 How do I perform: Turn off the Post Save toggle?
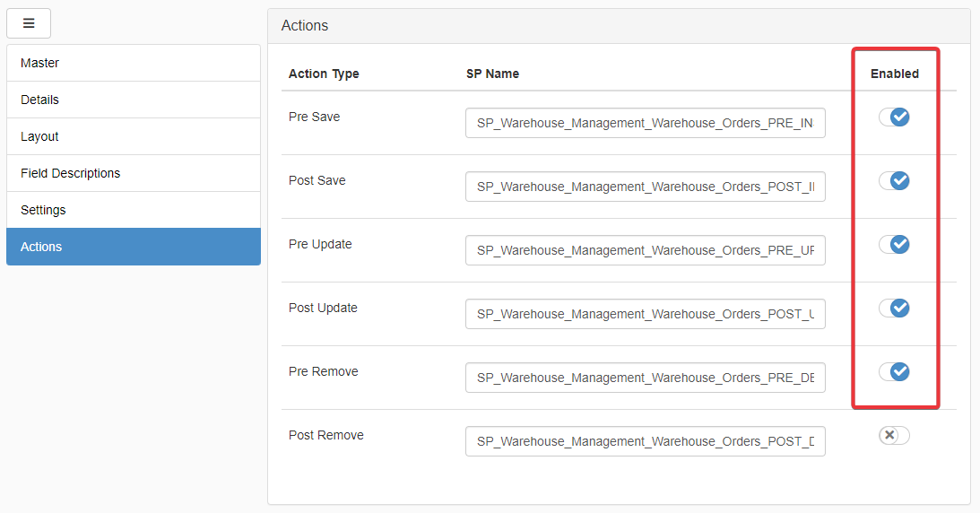tap(894, 181)
